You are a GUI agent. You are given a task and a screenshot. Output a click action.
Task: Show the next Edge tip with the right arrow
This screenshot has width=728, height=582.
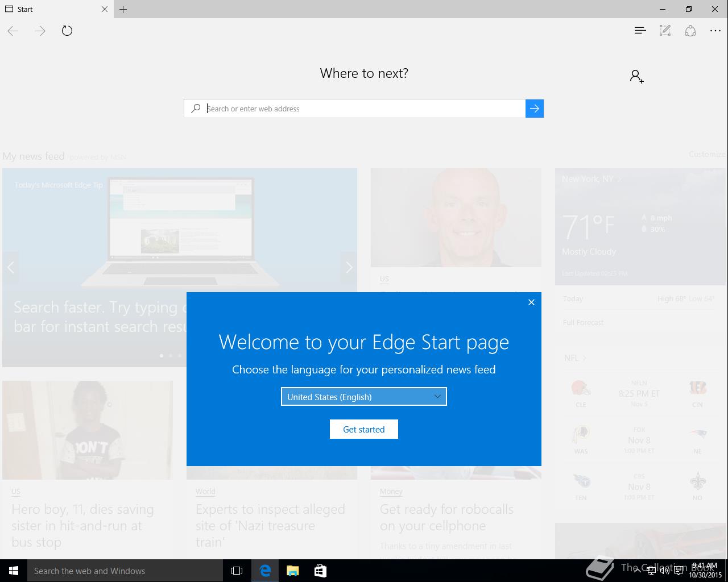pyautogui.click(x=349, y=267)
